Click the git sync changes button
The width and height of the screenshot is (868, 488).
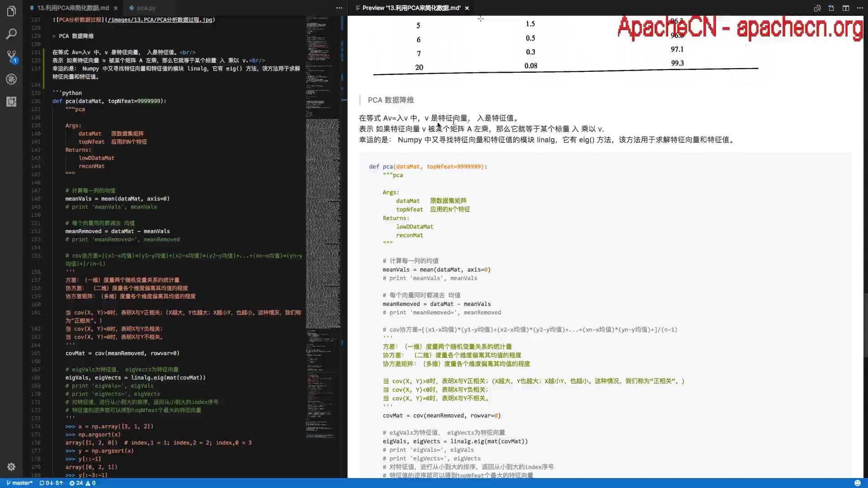tap(51, 483)
